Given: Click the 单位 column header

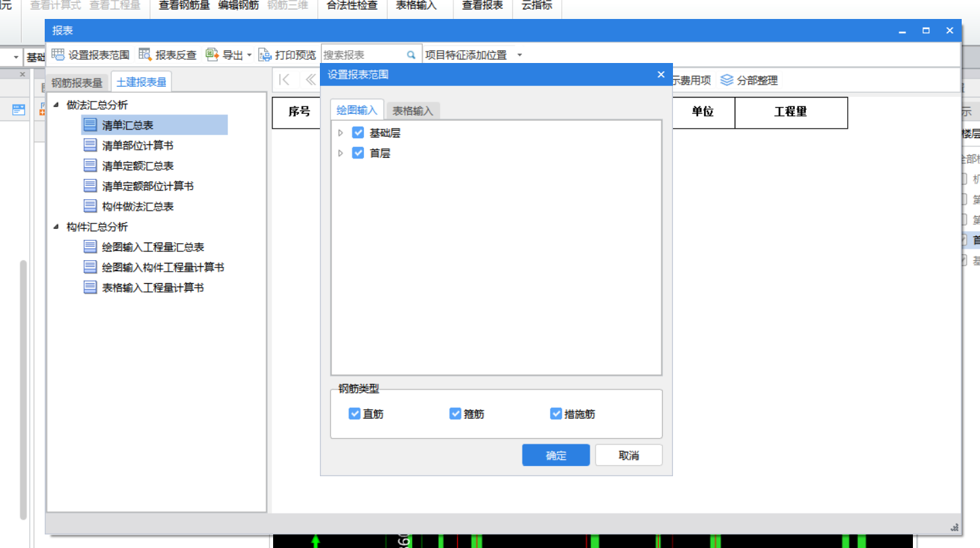Looking at the screenshot, I should (703, 112).
